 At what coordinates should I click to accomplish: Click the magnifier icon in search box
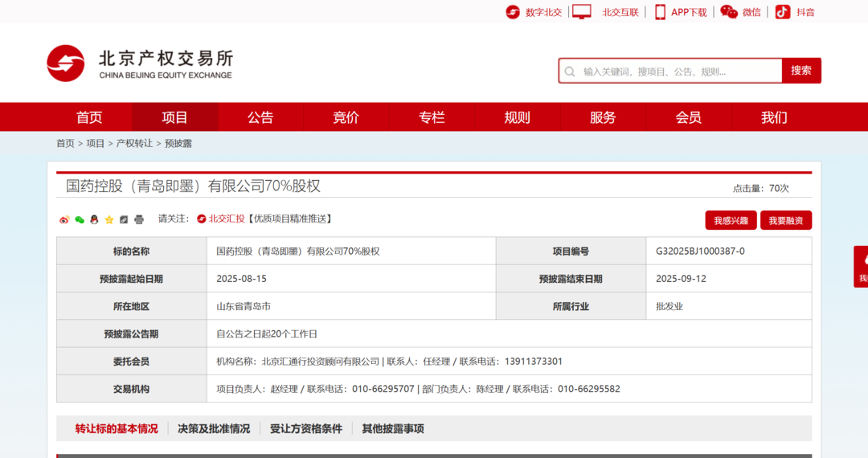tap(570, 72)
